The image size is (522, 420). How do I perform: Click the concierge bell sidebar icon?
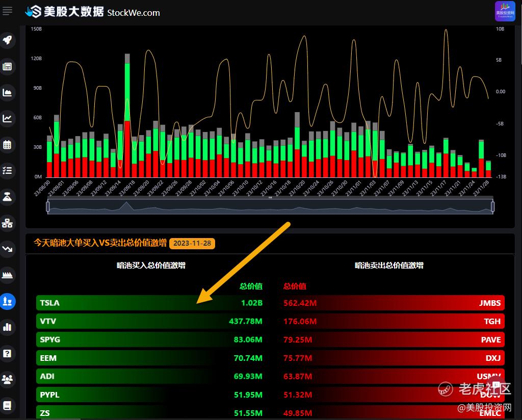pos(7,197)
